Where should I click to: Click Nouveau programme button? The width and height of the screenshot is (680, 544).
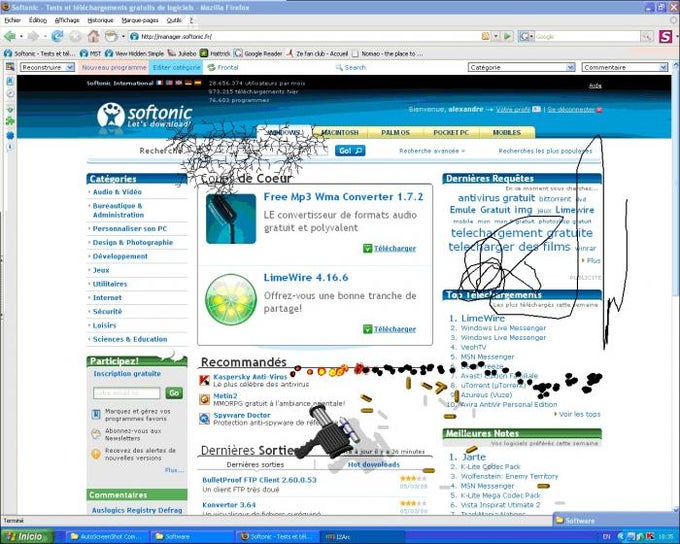[x=114, y=67]
